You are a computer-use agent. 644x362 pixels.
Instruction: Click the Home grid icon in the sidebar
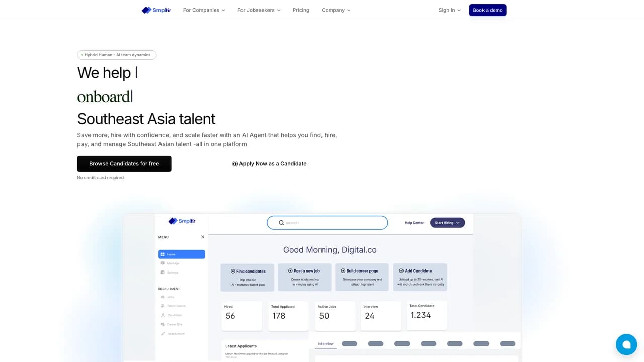[163, 254]
